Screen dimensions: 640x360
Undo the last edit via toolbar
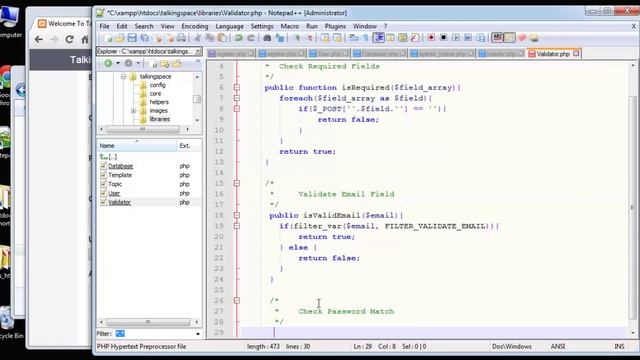pyautogui.click(x=238, y=38)
